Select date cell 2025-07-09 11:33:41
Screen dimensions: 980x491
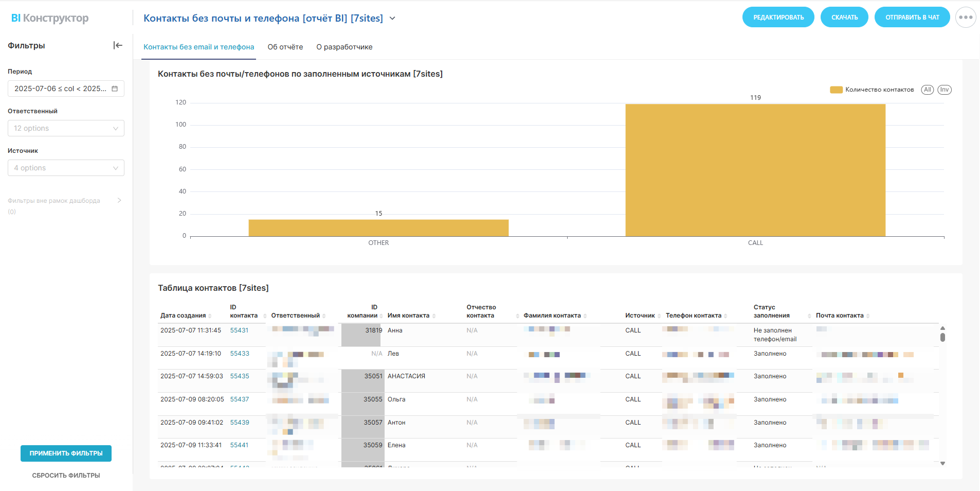pos(191,445)
